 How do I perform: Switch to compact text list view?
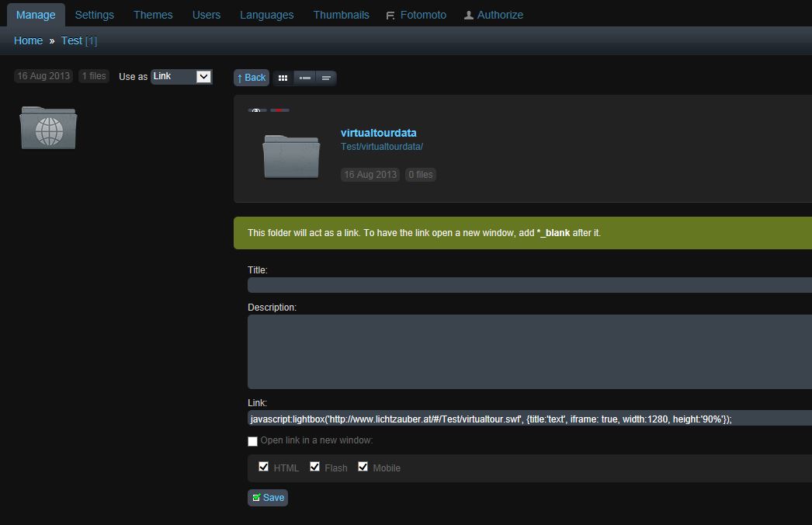click(326, 78)
